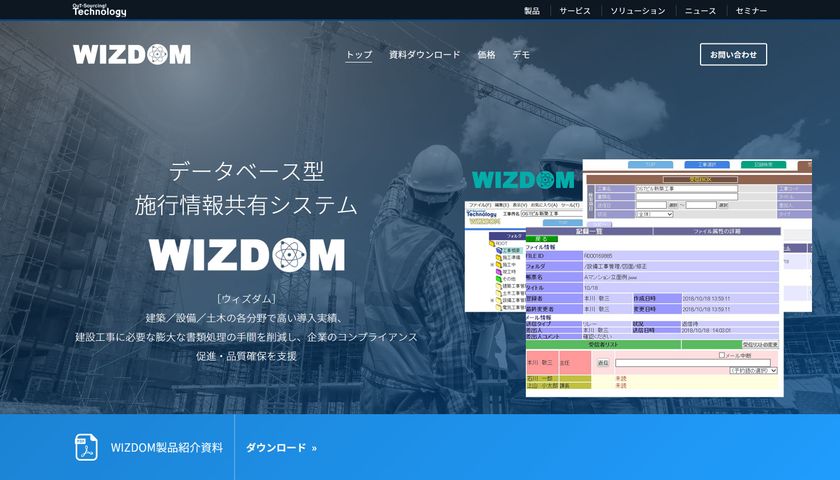
Task: Click the お問い合わせ button
Action: click(x=733, y=55)
